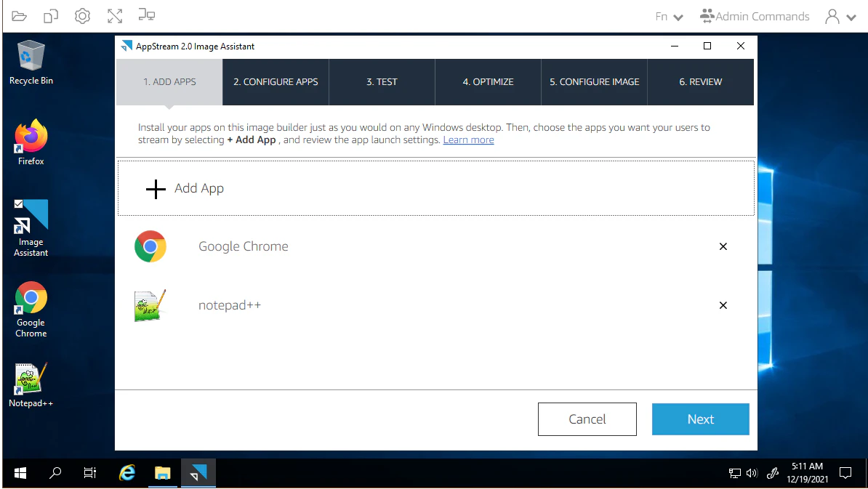Switch to 2. CONFIGURE APPS tab
This screenshot has height=489, width=868.
pos(276,82)
